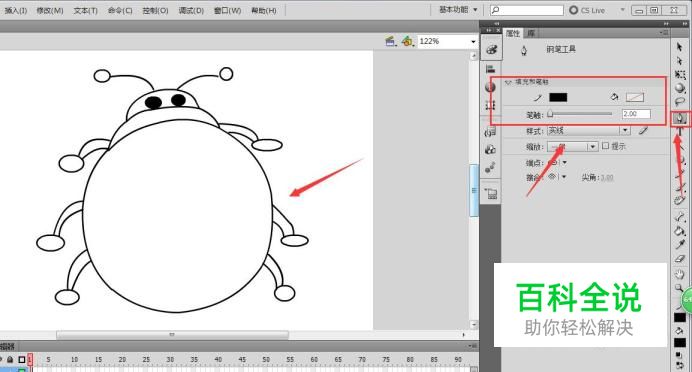Click the red playhead at frame 1

coord(30,359)
